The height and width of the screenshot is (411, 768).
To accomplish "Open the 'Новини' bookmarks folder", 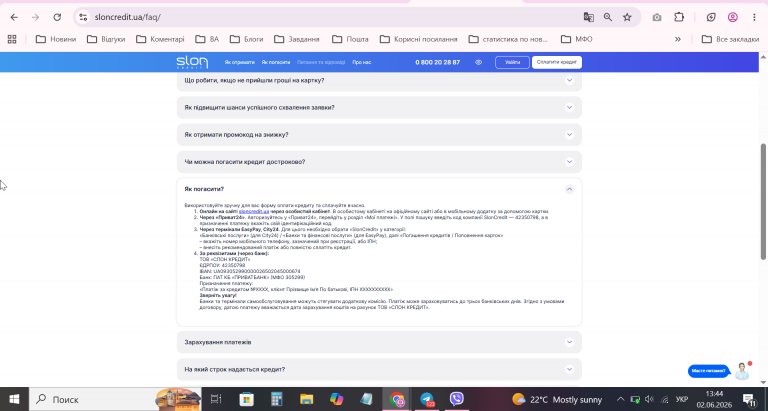I will (56, 39).
